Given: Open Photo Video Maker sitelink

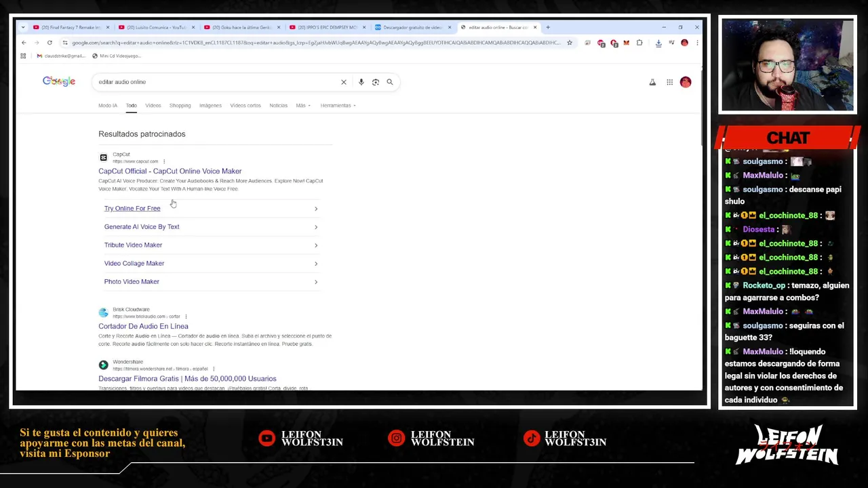Looking at the screenshot, I should 132,281.
